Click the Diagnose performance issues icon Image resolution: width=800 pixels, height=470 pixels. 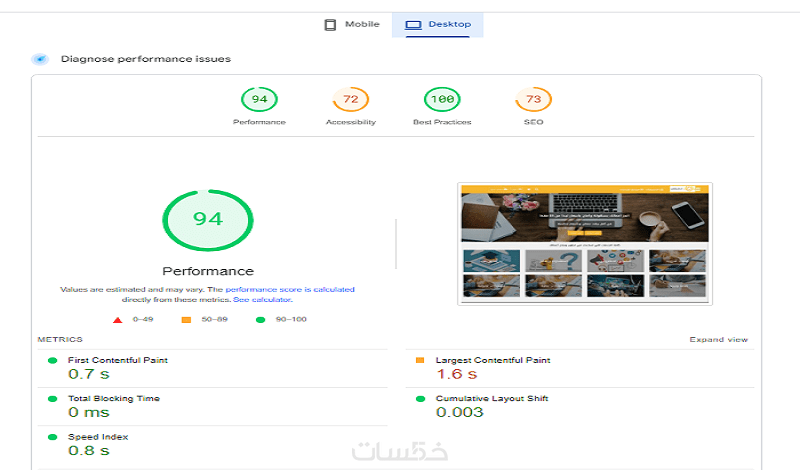40,59
